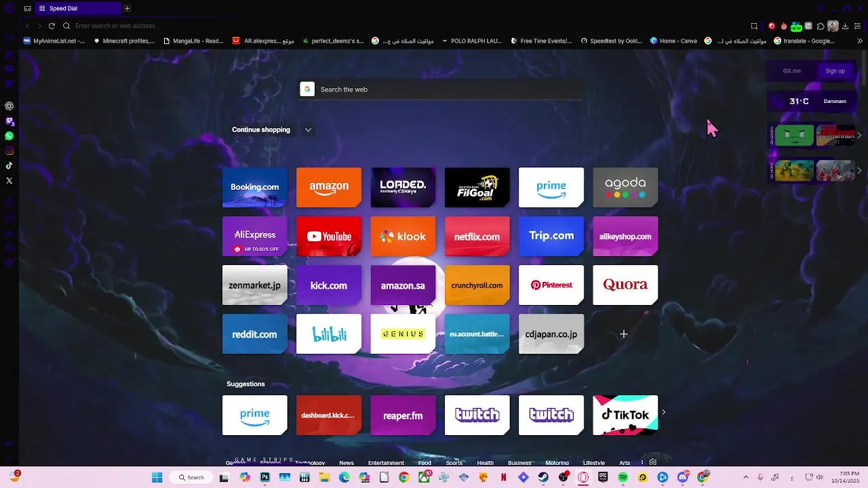Select the Business news category

pyautogui.click(x=519, y=463)
